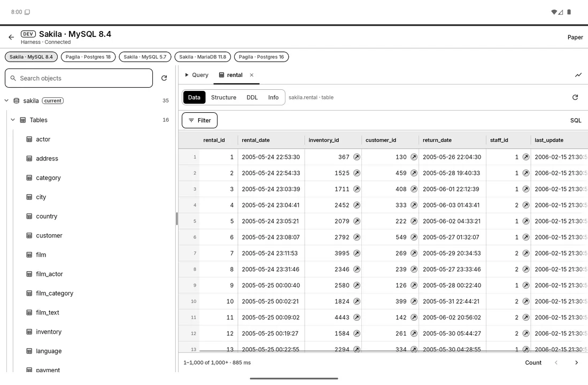Follow inventory_id 2346 foreign key link
Image resolution: width=588 pixels, height=385 pixels.
click(357, 269)
